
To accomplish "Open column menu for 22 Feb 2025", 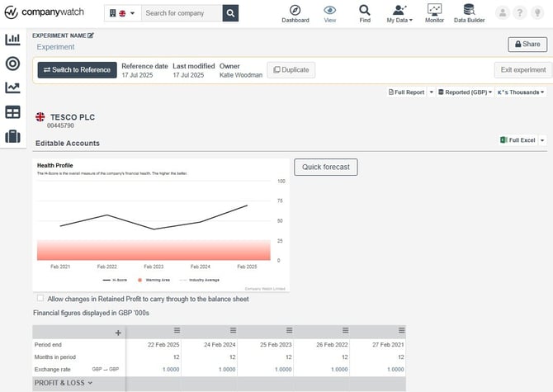I will pos(177,330).
